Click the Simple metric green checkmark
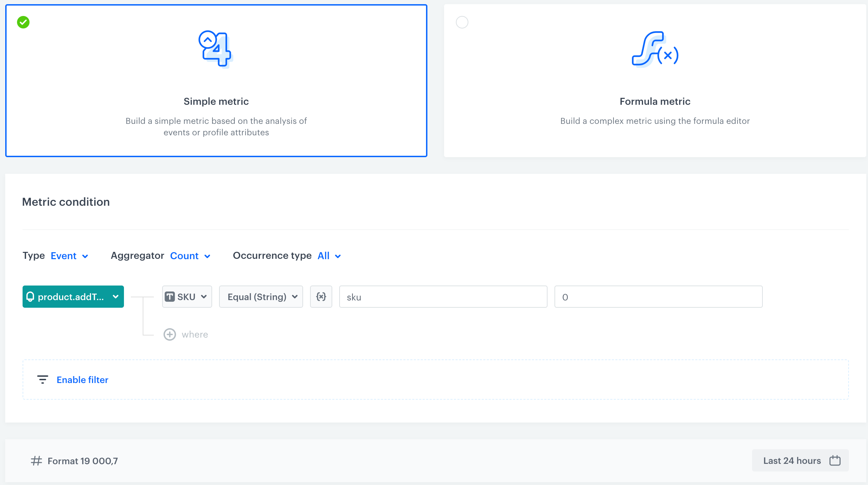 23,22
